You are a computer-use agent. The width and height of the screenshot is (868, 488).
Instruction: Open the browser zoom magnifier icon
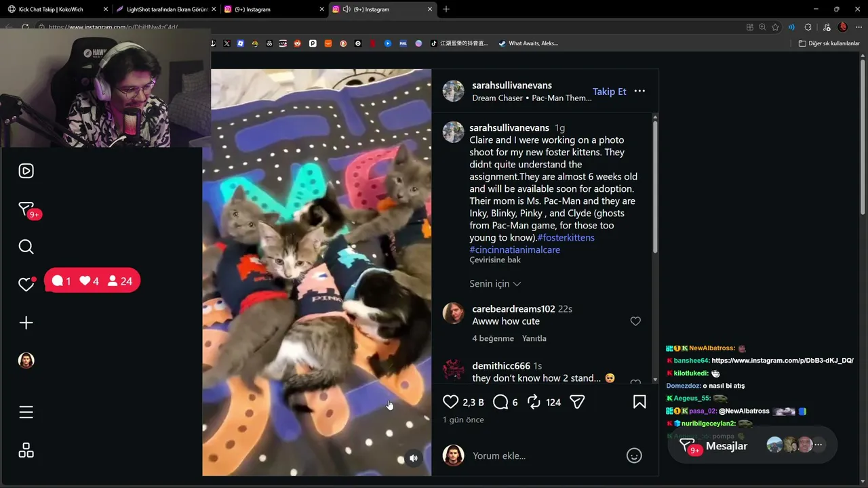762,27
